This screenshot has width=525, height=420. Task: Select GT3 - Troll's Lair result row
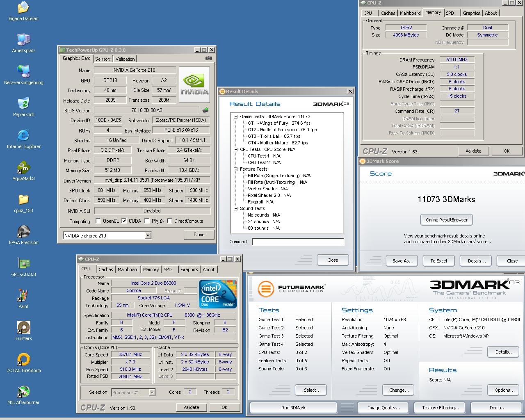coord(274,136)
